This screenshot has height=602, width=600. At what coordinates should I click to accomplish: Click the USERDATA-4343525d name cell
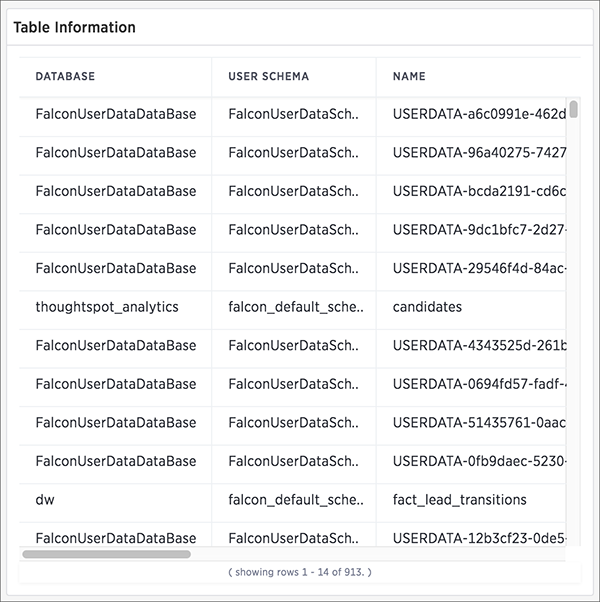[x=479, y=345]
